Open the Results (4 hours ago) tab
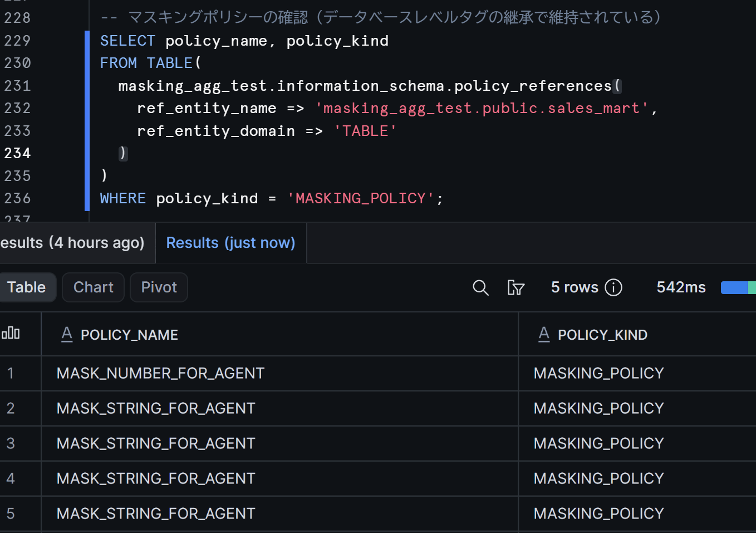The image size is (756, 533). (72, 243)
